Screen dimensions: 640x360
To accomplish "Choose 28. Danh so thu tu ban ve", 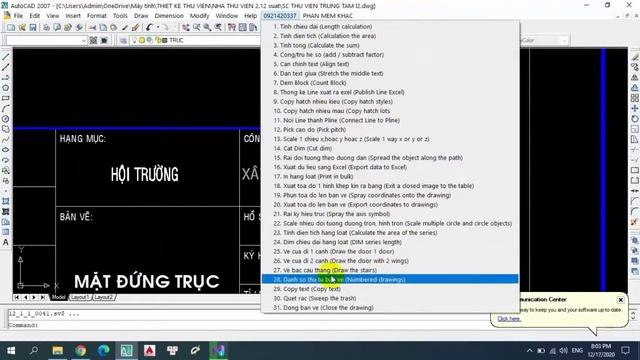I will (390, 280).
